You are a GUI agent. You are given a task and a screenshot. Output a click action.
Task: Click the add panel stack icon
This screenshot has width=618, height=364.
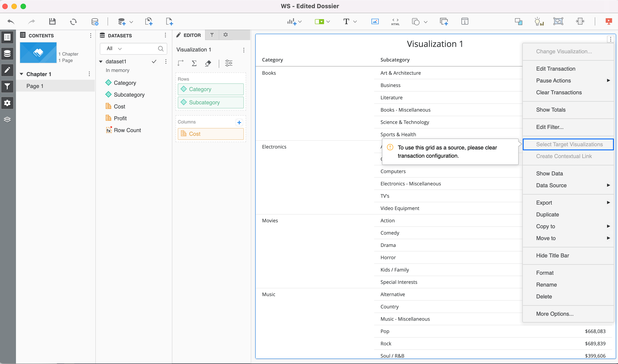[444, 22]
